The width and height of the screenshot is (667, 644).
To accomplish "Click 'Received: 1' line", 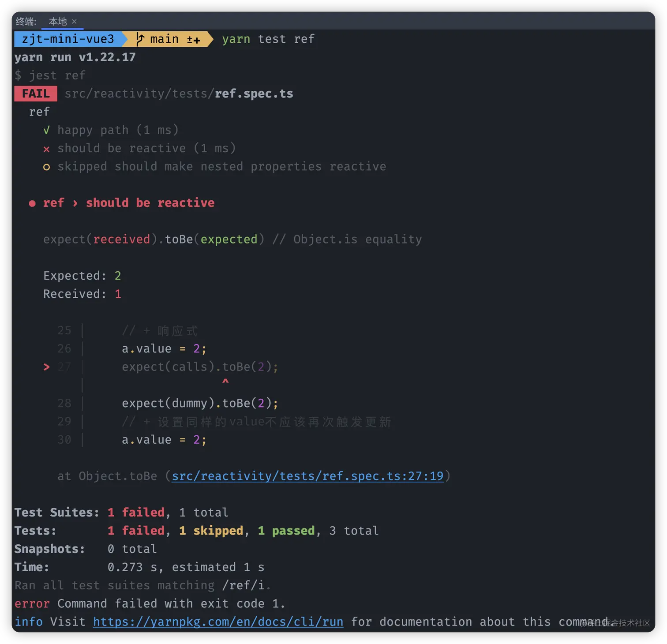I will point(82,294).
